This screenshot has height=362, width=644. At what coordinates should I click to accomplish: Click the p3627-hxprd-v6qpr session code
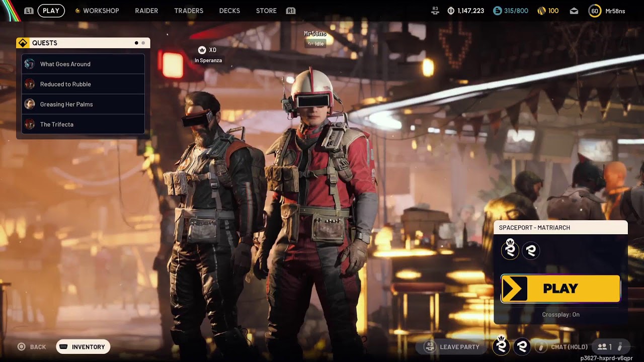[606, 358]
